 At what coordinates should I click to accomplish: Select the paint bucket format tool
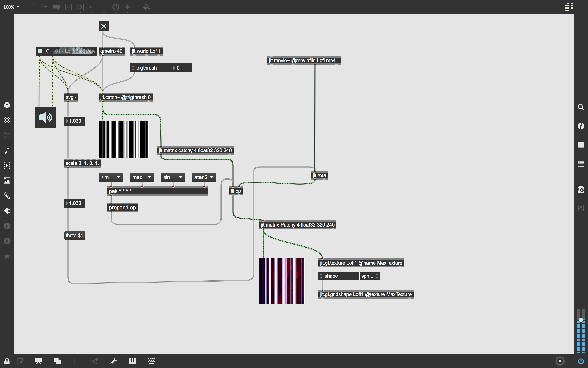pyautogui.click(x=146, y=7)
